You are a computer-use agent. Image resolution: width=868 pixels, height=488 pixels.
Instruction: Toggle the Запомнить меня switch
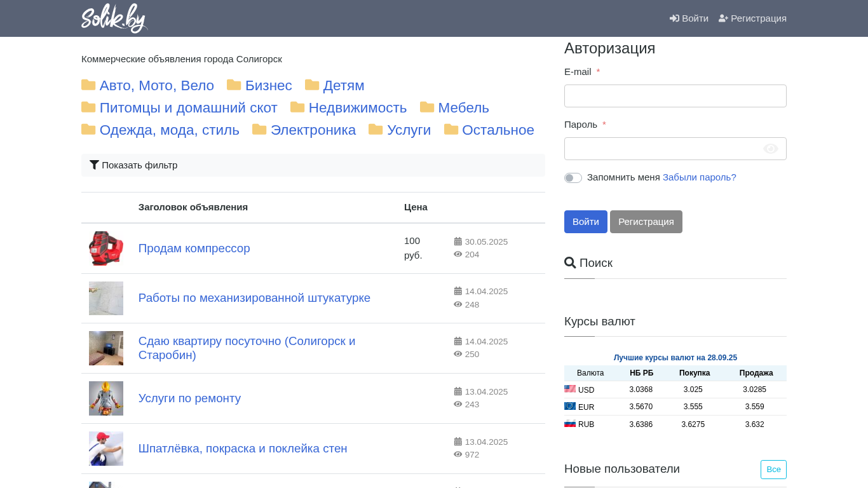tap(573, 178)
